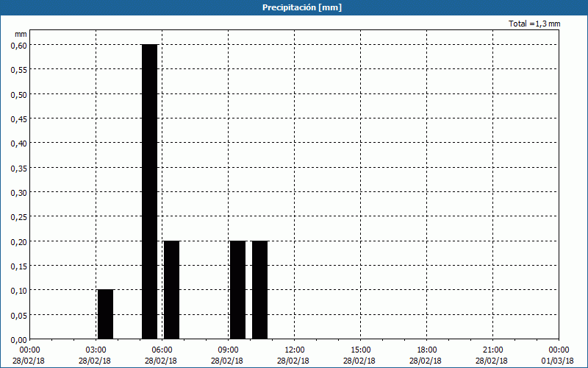Select the tallest bar reaching 0,60 mm
Viewport: 588px width, 368px height.
pyautogui.click(x=150, y=191)
